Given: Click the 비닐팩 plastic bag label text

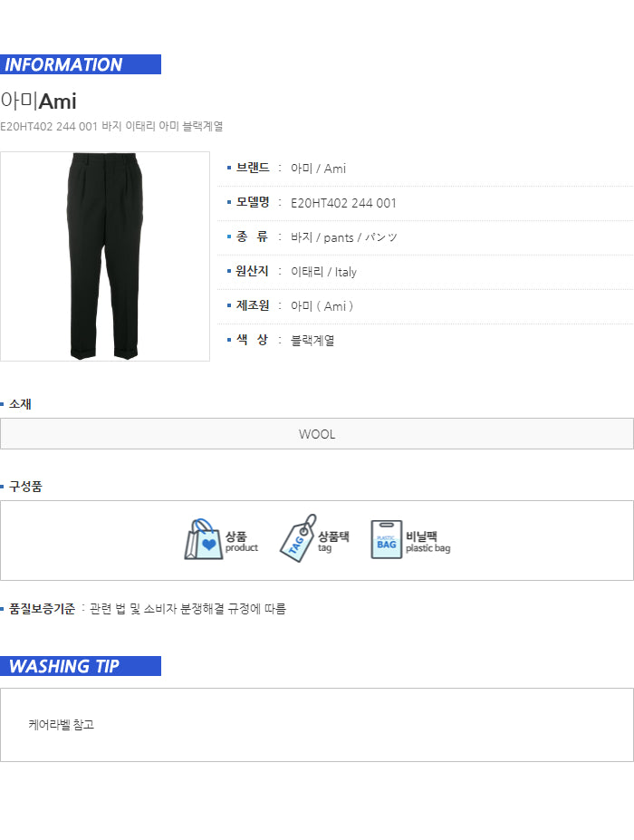Looking at the screenshot, I should pyautogui.click(x=427, y=542).
